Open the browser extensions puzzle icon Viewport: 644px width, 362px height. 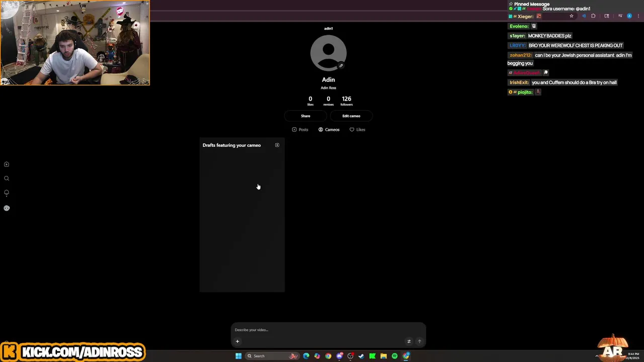tap(593, 16)
